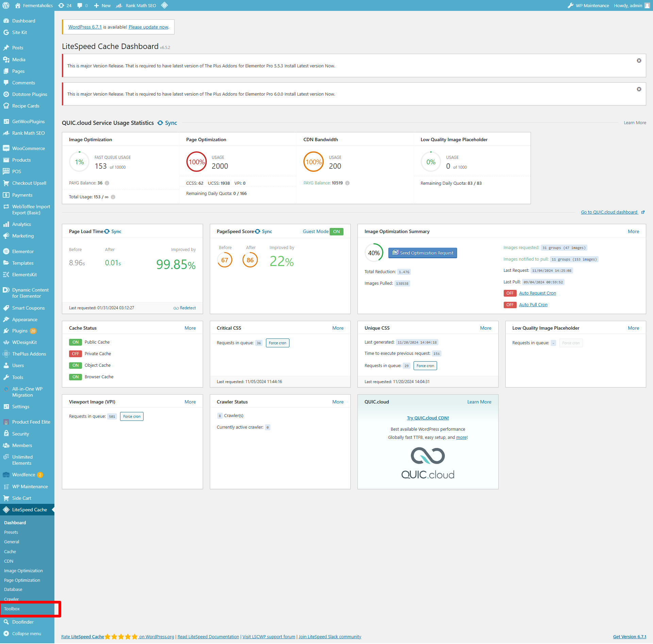The height and width of the screenshot is (644, 653).
Task: Force cron for Viewport Image queue
Action: [x=132, y=416]
